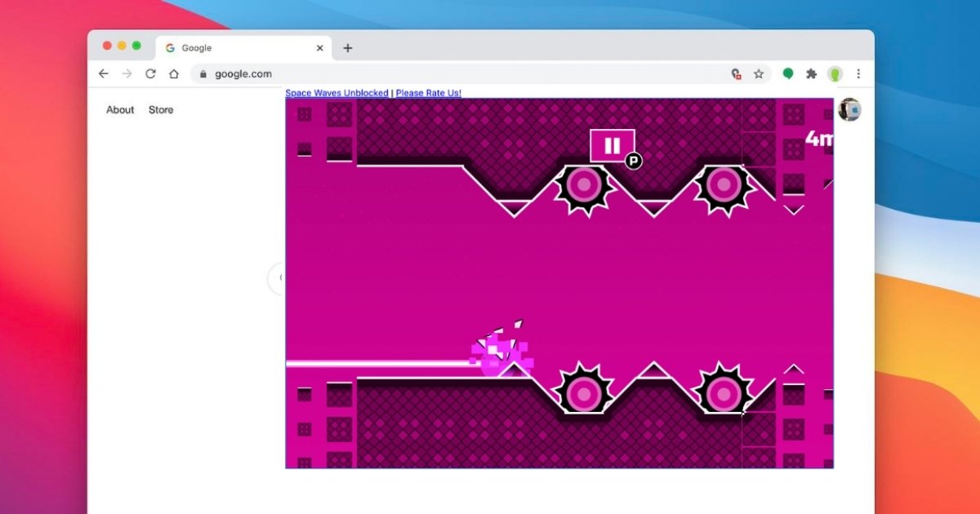Screen dimensions: 980x514
Task: Open the Chrome profile avatar
Action: pyautogui.click(x=835, y=73)
